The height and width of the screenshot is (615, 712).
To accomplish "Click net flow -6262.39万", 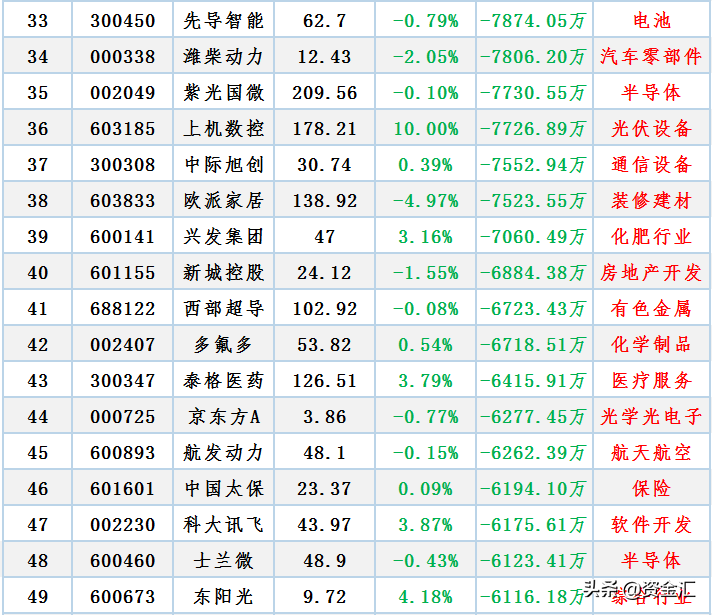I will [x=533, y=453].
